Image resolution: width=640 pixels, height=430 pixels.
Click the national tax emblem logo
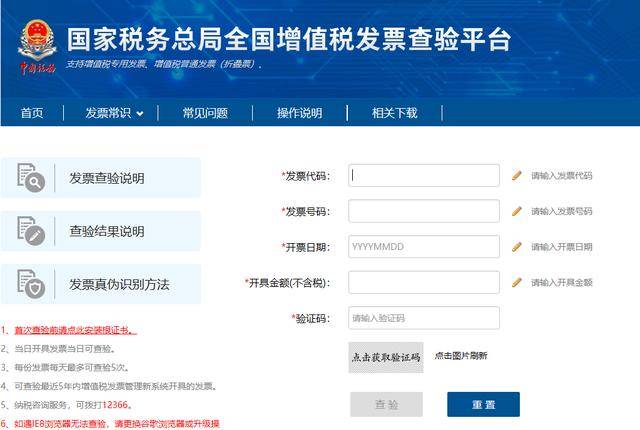(37, 47)
